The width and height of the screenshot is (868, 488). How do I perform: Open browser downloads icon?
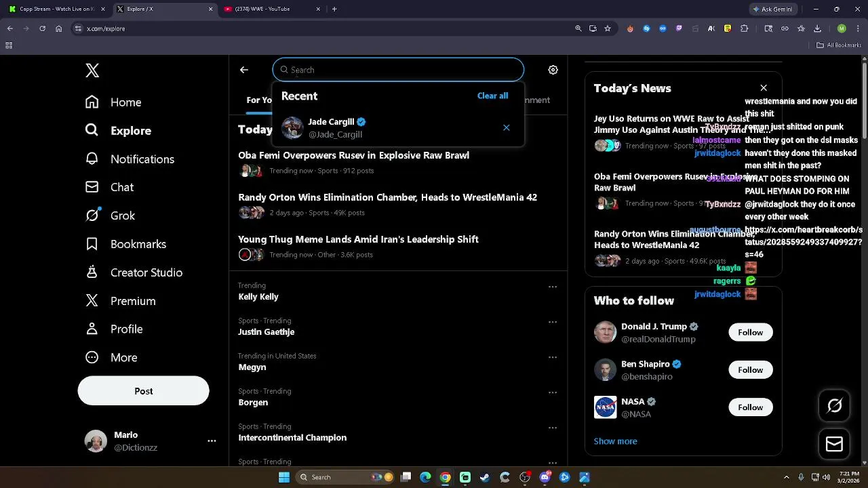[x=817, y=28]
